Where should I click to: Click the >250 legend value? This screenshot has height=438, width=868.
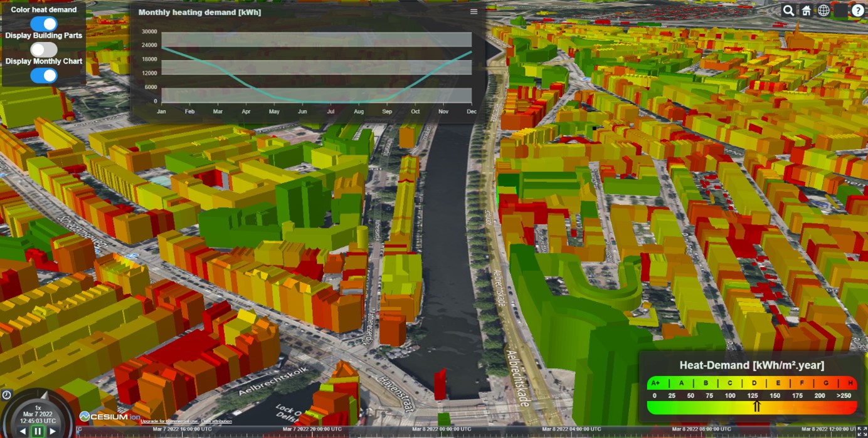pyautogui.click(x=844, y=396)
